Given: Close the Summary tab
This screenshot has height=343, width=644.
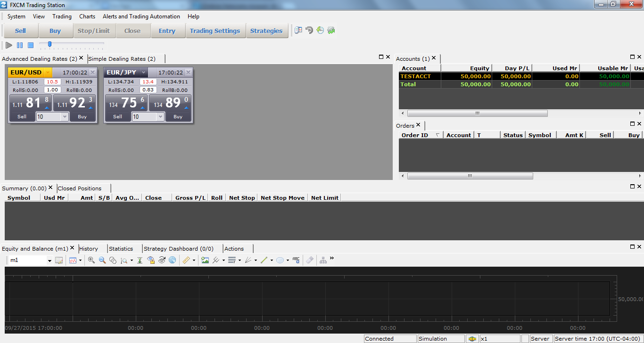Looking at the screenshot, I should [x=50, y=188].
